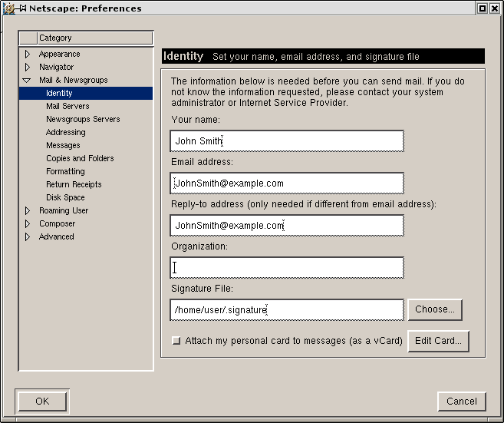Select Mail Servers in category tree
Viewport: 504px width, 423px height.
[x=68, y=107]
